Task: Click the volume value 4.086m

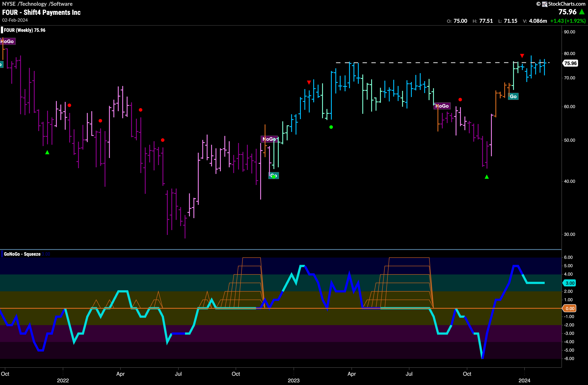Action: [x=538, y=21]
